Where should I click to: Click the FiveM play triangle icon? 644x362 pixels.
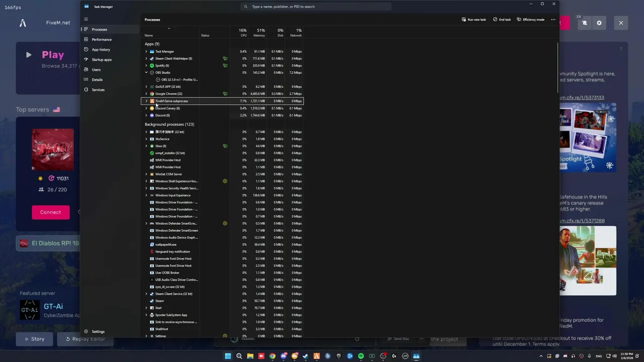29,55
